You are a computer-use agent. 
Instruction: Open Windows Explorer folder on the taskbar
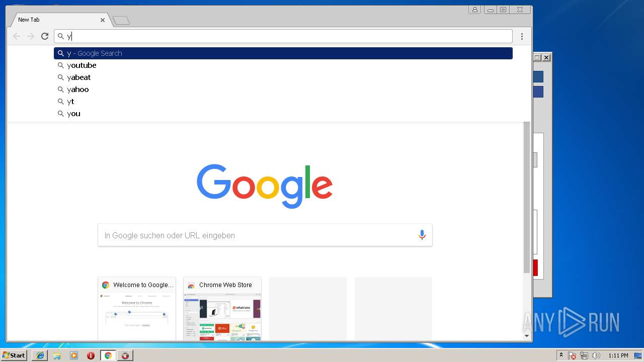pyautogui.click(x=57, y=355)
